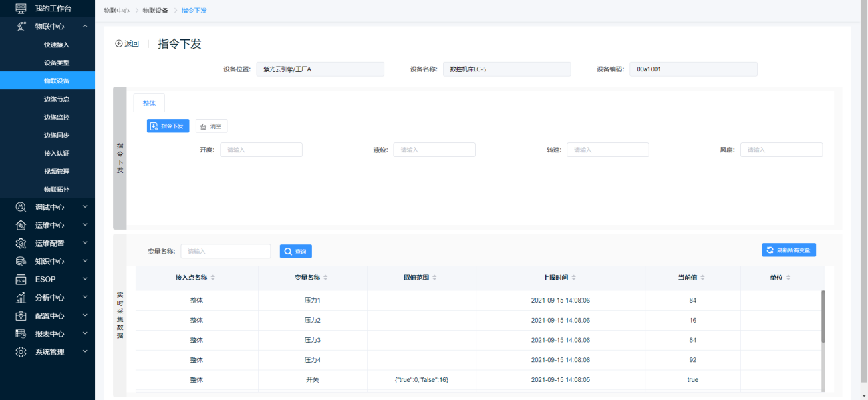
Task: Click the 调试中心 sidebar icon
Action: (21, 207)
